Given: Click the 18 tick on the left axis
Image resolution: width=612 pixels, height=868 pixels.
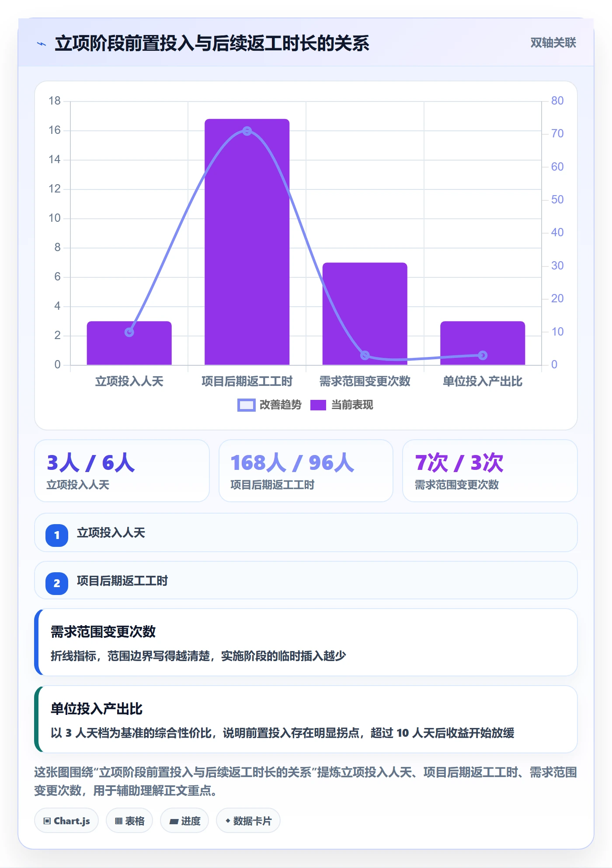Looking at the screenshot, I should [x=55, y=101].
